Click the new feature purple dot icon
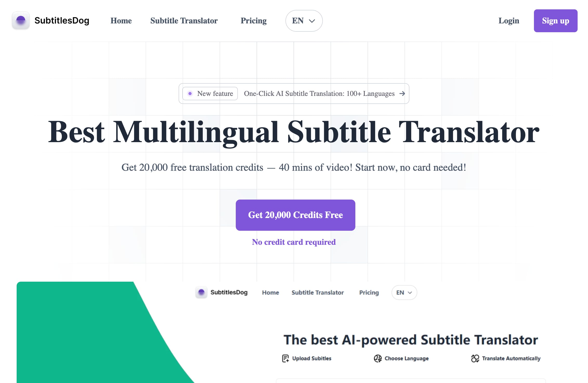This screenshot has height=383, width=588. [x=190, y=93]
